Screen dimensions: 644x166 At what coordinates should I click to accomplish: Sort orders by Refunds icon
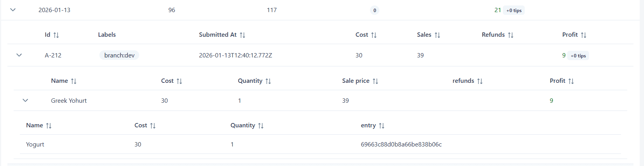(x=511, y=35)
